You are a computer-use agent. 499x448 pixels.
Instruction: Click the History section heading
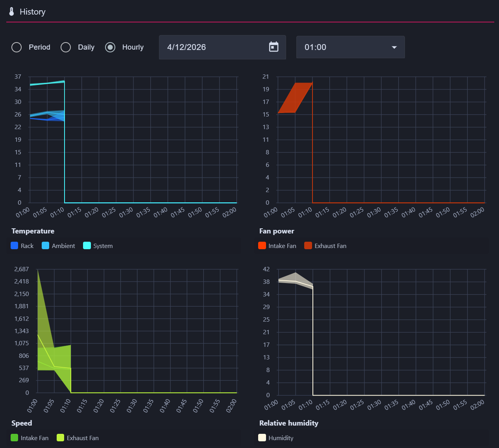click(33, 12)
